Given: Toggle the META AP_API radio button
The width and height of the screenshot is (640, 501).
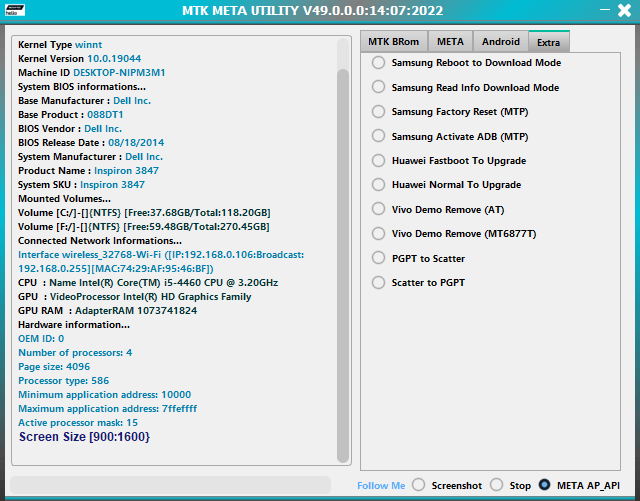Looking at the screenshot, I should tap(544, 485).
